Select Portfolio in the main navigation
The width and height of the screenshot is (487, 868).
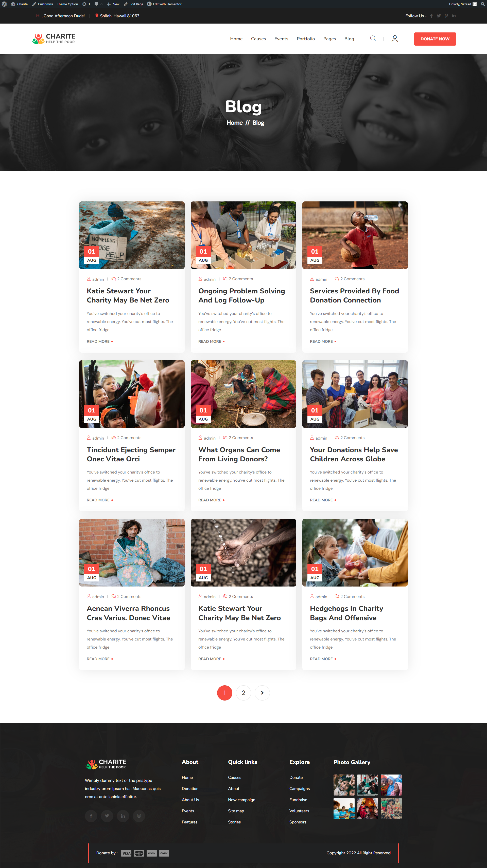click(x=306, y=39)
